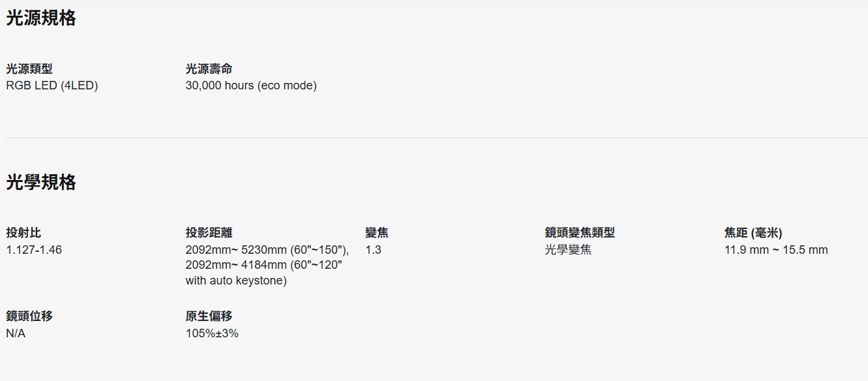Viewport: 868px width, 381px height.
Task: Select the 變焦 label
Action: tap(377, 233)
